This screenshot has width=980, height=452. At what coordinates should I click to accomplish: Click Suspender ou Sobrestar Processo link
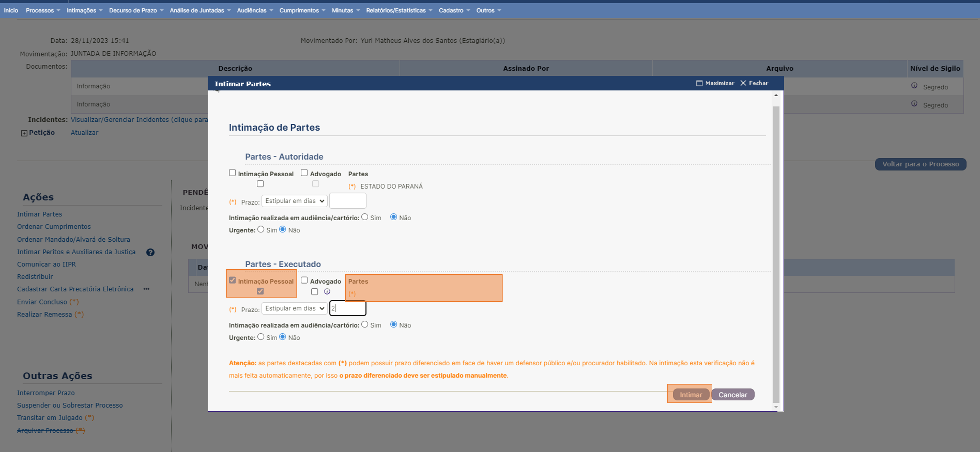point(70,405)
